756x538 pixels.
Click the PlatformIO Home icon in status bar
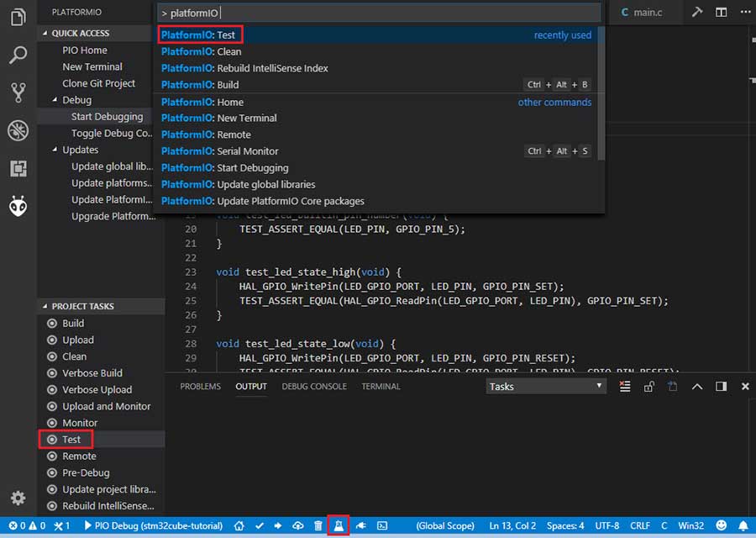[x=239, y=525]
